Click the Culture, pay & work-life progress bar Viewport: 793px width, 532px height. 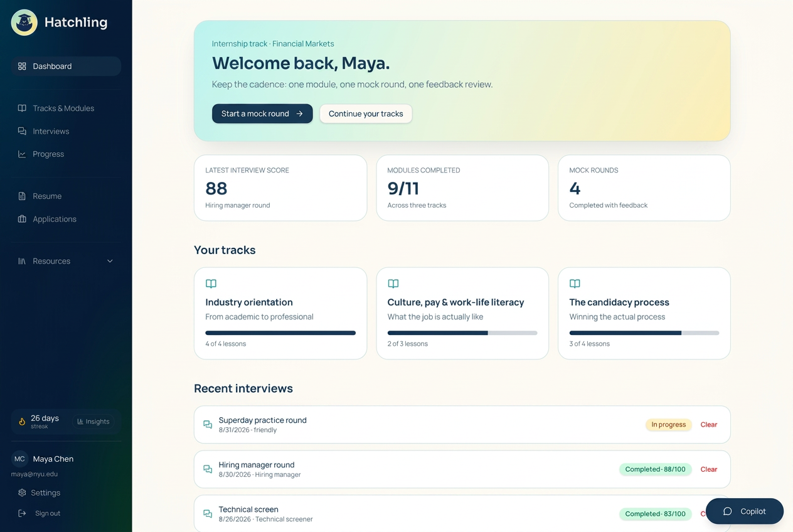462,333
